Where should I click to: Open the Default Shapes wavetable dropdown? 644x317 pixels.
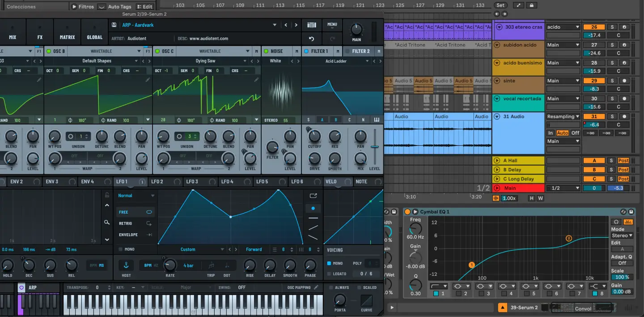pos(136,61)
